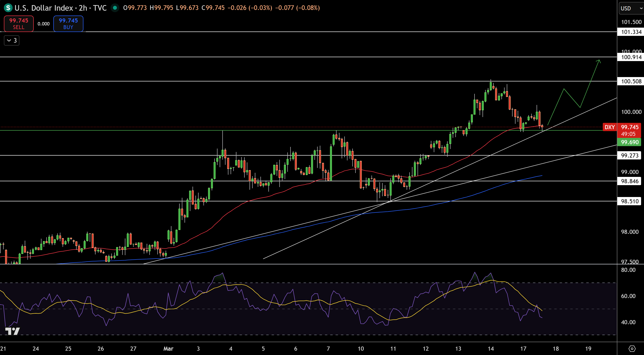Click the current price 99.745 axis label
644x355 pixels.
coord(629,127)
